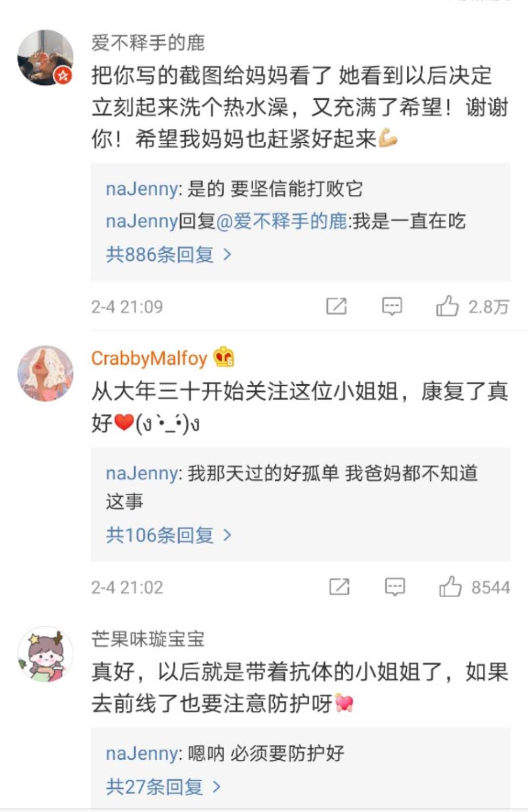Tap naJenny in 是的 要坚信能打败它 reply
This screenshot has width=528, height=812.
[142, 189]
